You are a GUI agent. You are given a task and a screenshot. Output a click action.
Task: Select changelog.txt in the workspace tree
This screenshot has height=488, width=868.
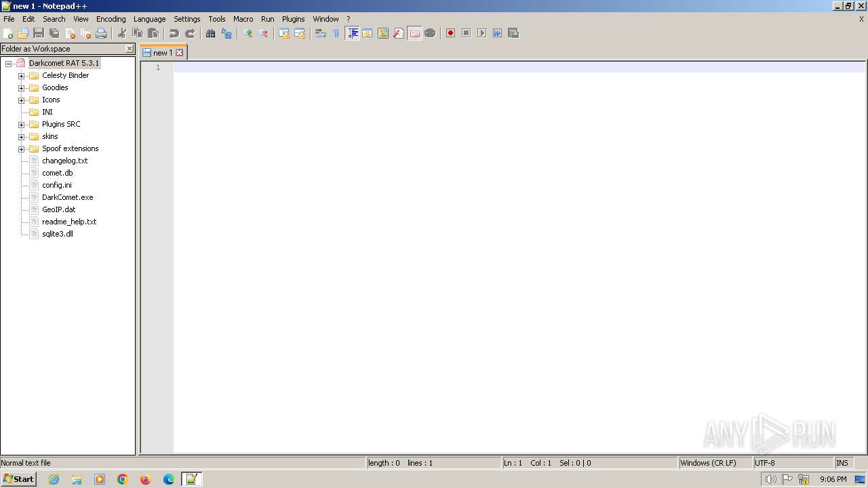pos(64,161)
